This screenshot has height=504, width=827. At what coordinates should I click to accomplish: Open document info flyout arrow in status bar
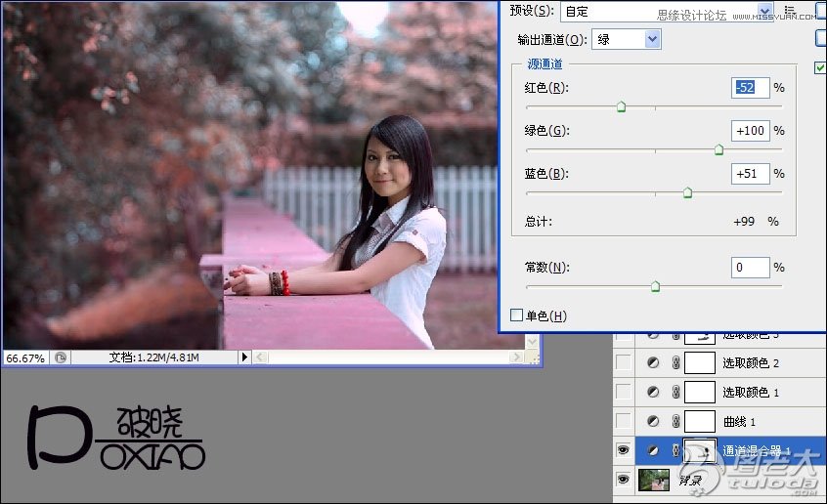pos(244,357)
